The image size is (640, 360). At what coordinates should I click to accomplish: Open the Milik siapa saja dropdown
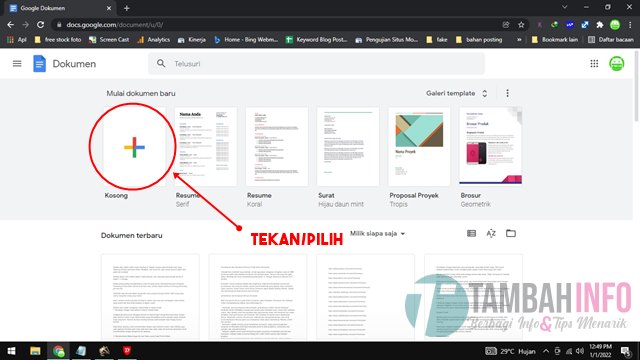[377, 233]
